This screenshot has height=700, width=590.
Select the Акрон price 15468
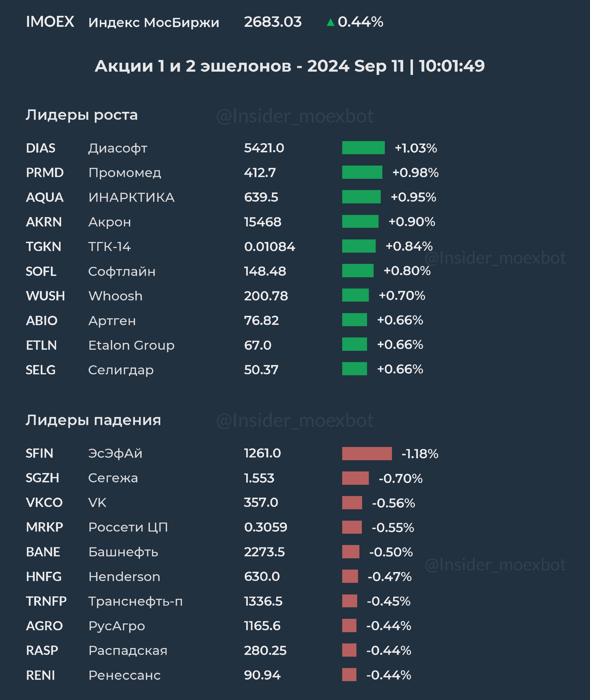click(263, 222)
